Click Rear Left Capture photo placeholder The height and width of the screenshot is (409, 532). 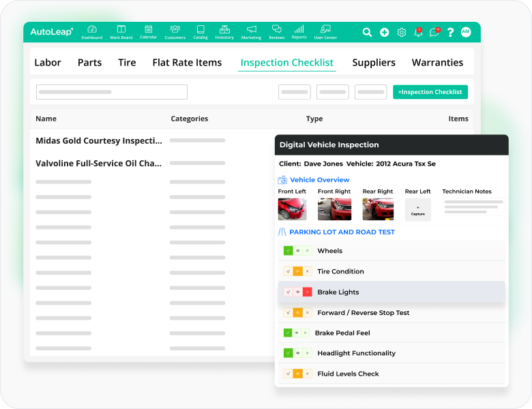(x=417, y=210)
